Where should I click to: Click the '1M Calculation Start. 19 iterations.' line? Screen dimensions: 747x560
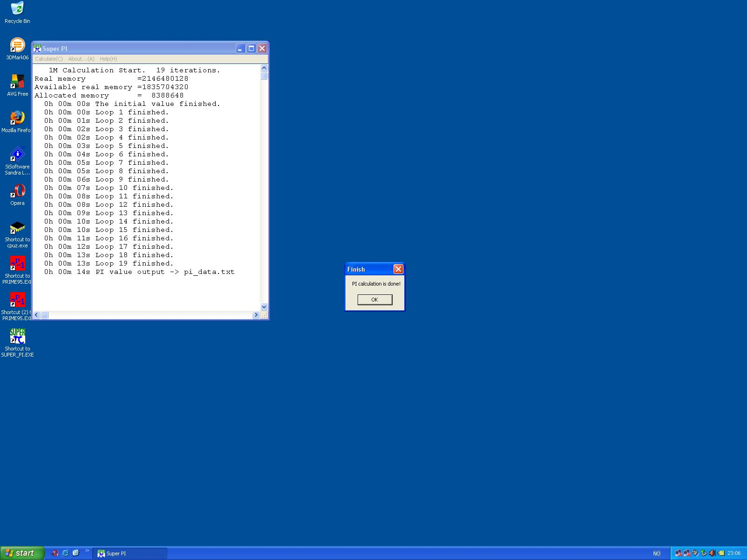coord(134,70)
